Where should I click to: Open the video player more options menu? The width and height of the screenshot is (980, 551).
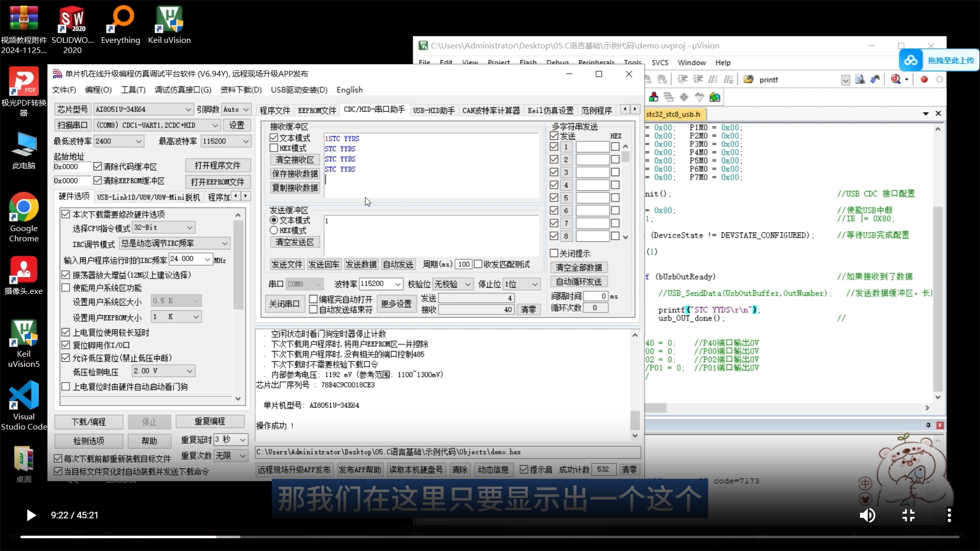[x=949, y=515]
